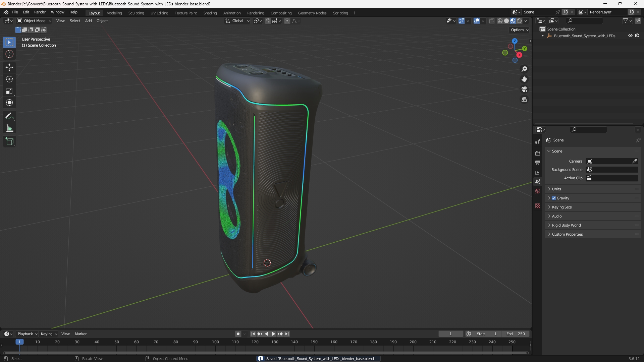Switch to the UV Editing workspace tab
Image resolution: width=644 pixels, height=362 pixels.
tap(159, 13)
